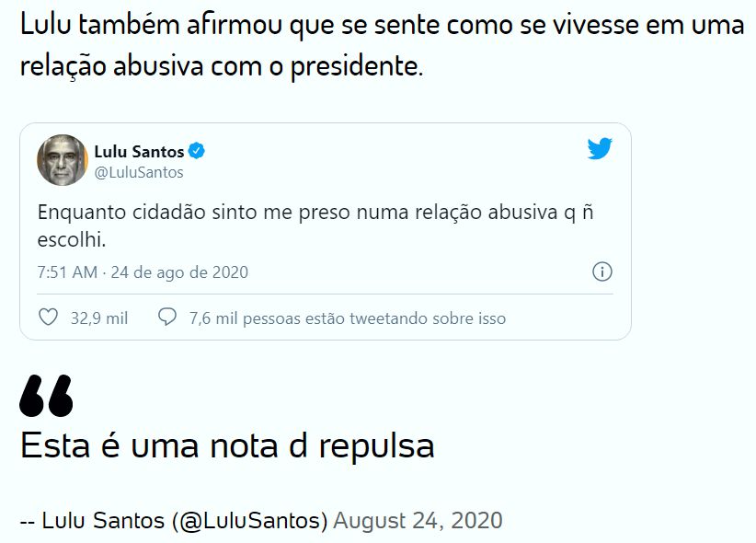Open Lulu Santos display name
This screenshot has height=543, width=756.
pos(139,152)
